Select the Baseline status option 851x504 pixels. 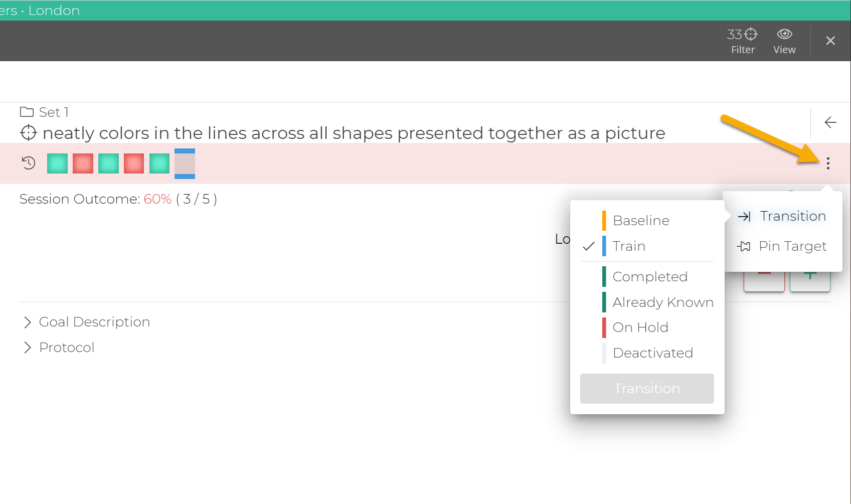(641, 220)
